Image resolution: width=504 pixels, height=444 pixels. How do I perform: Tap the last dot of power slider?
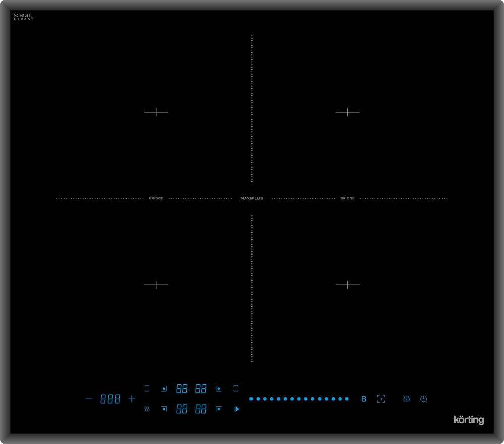coord(347,399)
